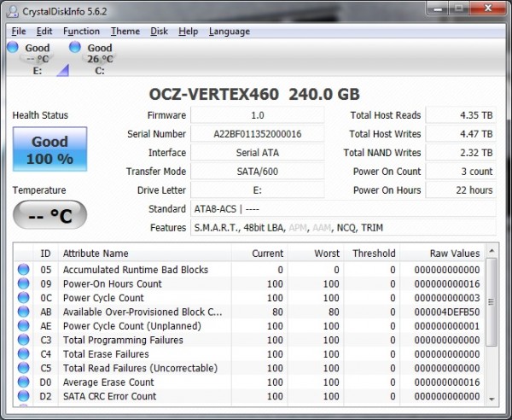Image resolution: width=512 pixels, height=420 pixels.
Task: Click the Good 100 % health status button
Action: (x=50, y=149)
